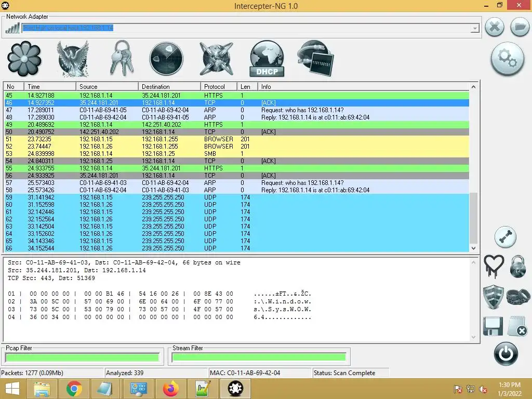Sort by No column header
Image resolution: width=532 pixels, height=399 pixels.
(x=14, y=87)
